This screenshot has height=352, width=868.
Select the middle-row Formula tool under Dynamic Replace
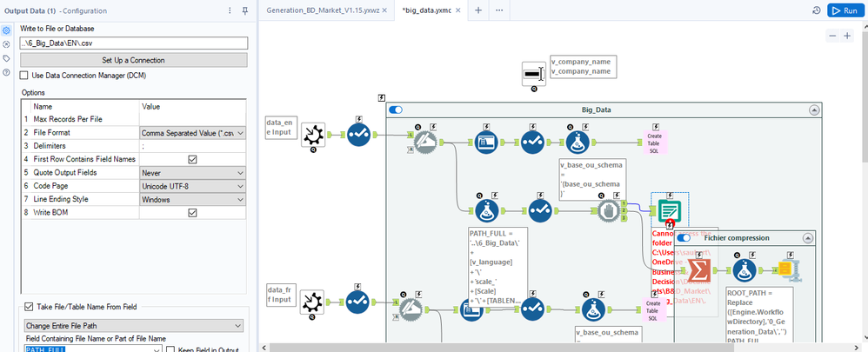[487, 211]
